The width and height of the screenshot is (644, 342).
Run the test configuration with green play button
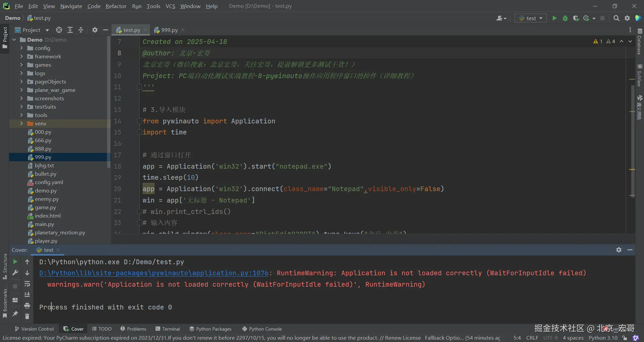pyautogui.click(x=554, y=18)
